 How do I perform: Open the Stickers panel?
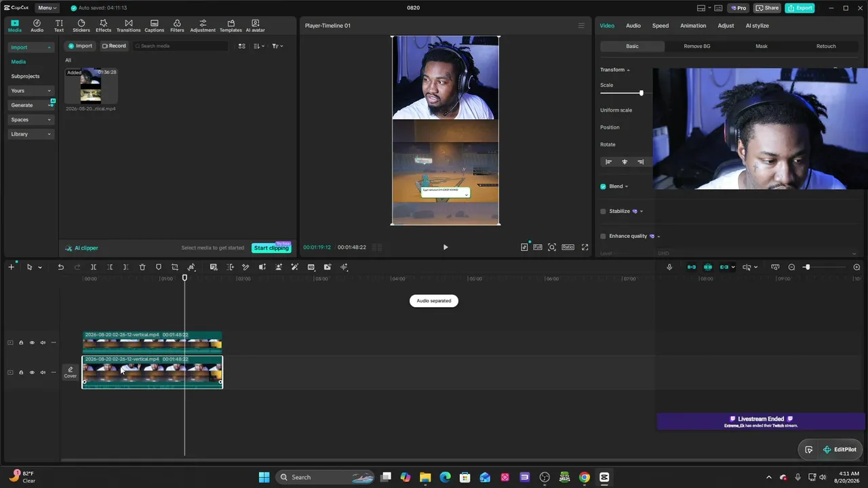(x=81, y=26)
